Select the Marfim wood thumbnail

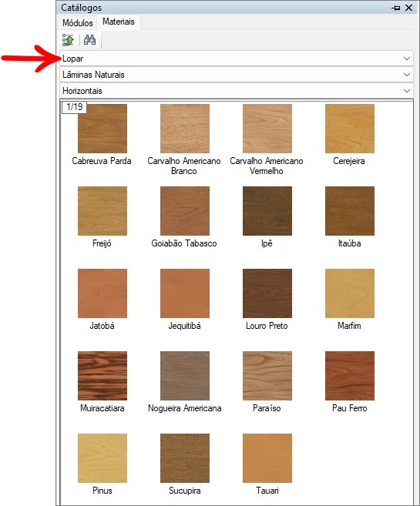click(x=350, y=293)
